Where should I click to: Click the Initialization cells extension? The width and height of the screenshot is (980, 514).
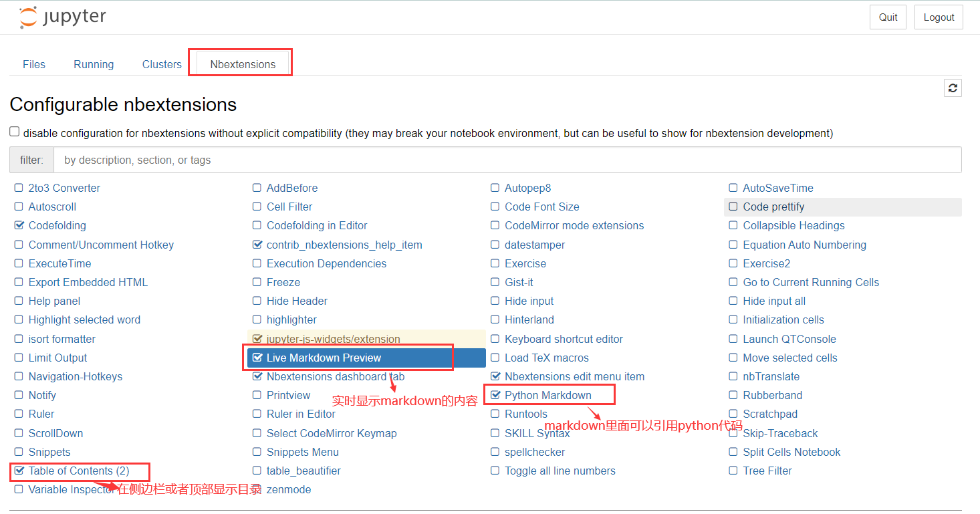(783, 320)
